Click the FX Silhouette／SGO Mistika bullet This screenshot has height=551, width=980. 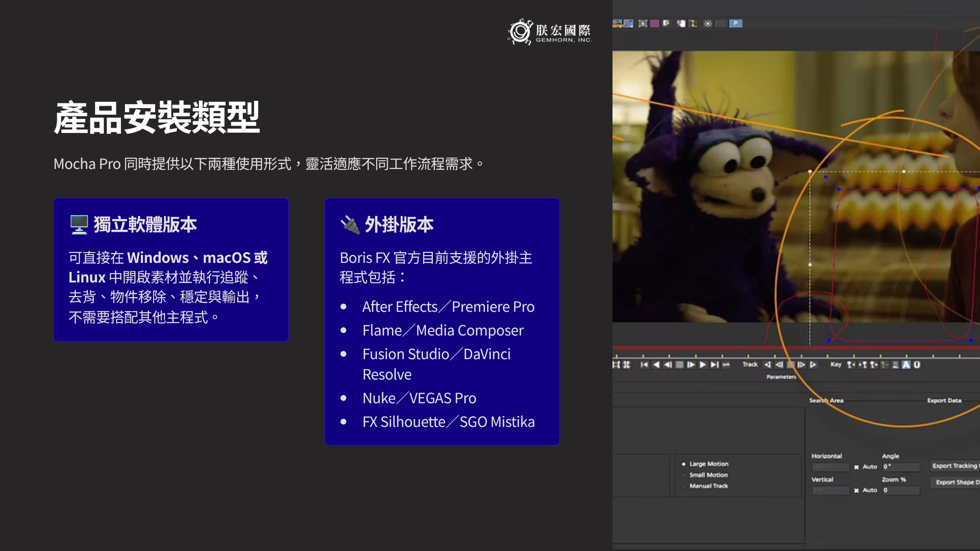click(449, 422)
